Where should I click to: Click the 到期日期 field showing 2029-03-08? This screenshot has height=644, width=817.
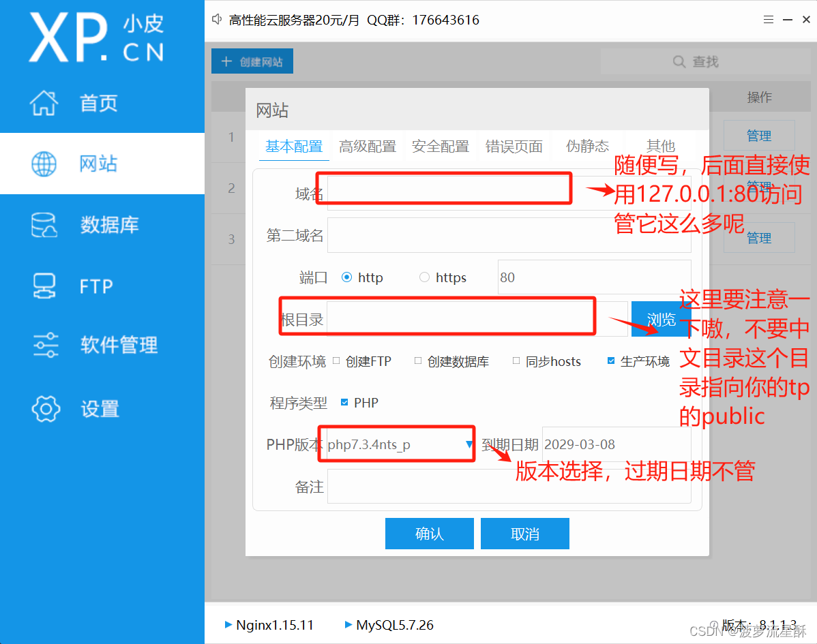(617, 444)
